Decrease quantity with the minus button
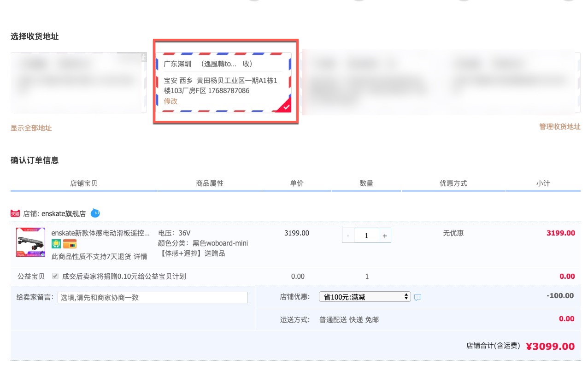588x365 pixels. (348, 235)
